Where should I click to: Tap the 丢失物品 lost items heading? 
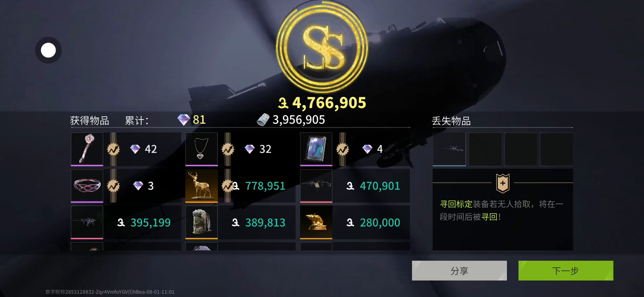tap(451, 121)
